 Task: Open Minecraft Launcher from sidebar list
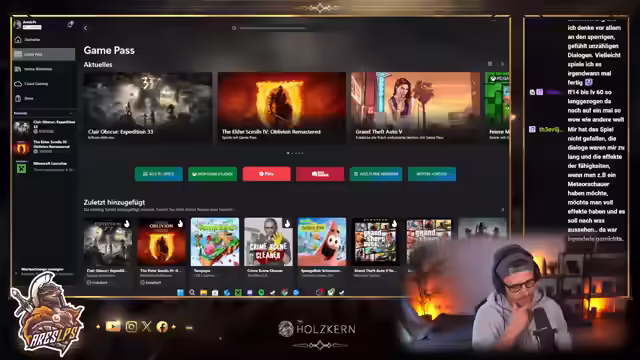click(44, 167)
